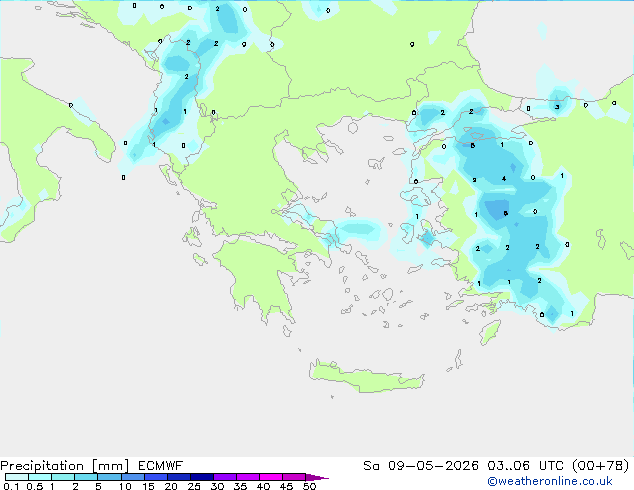Select the 45–50 mm legend color swatch
Image resolution: width=634 pixels, height=490 pixels.
(294, 477)
